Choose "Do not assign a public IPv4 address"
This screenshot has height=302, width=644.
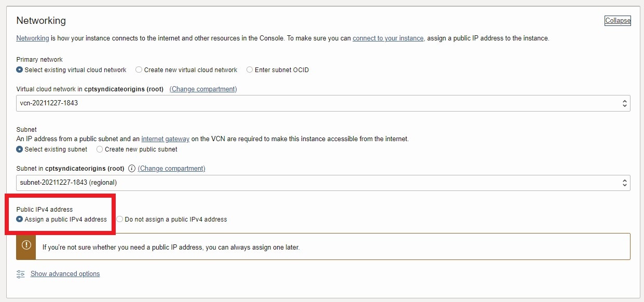(119, 219)
